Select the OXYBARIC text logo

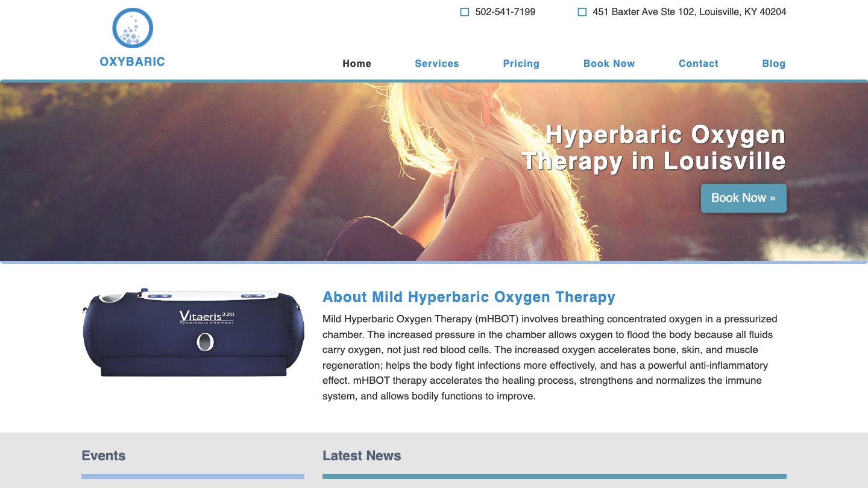pos(132,61)
